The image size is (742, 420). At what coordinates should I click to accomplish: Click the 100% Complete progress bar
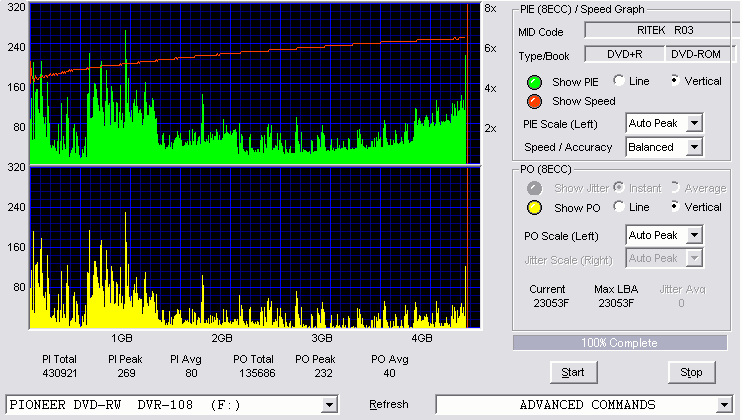tap(619, 343)
